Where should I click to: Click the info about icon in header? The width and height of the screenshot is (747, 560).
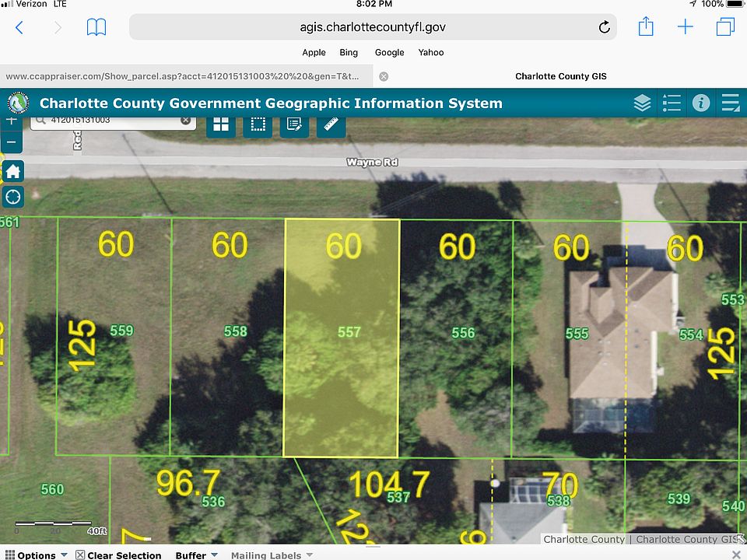pos(701,103)
